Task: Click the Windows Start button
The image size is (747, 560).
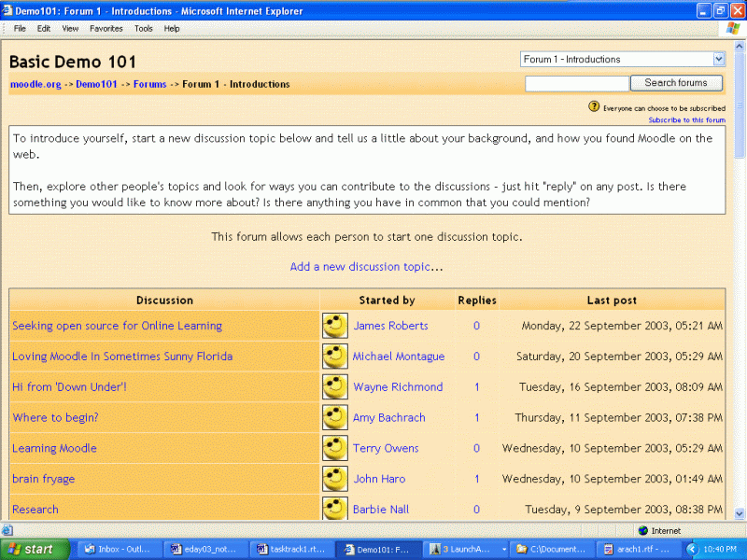Action: [x=35, y=549]
